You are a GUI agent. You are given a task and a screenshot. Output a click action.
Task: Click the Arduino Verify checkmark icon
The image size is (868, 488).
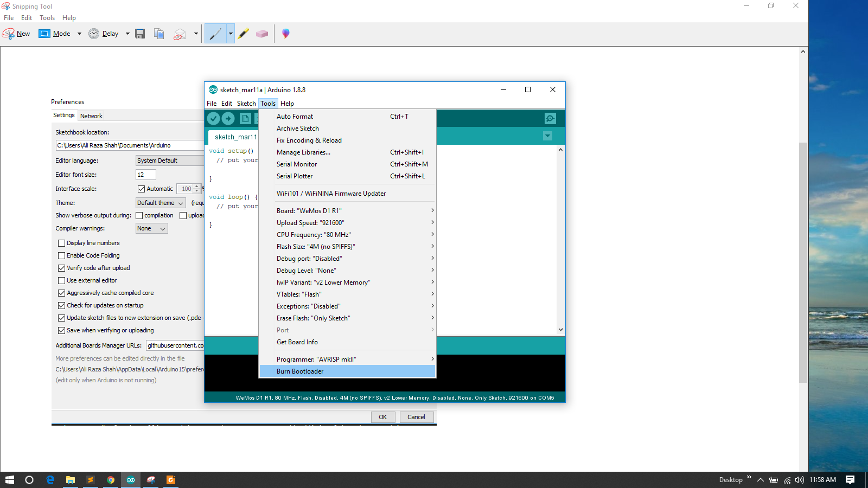[214, 118]
